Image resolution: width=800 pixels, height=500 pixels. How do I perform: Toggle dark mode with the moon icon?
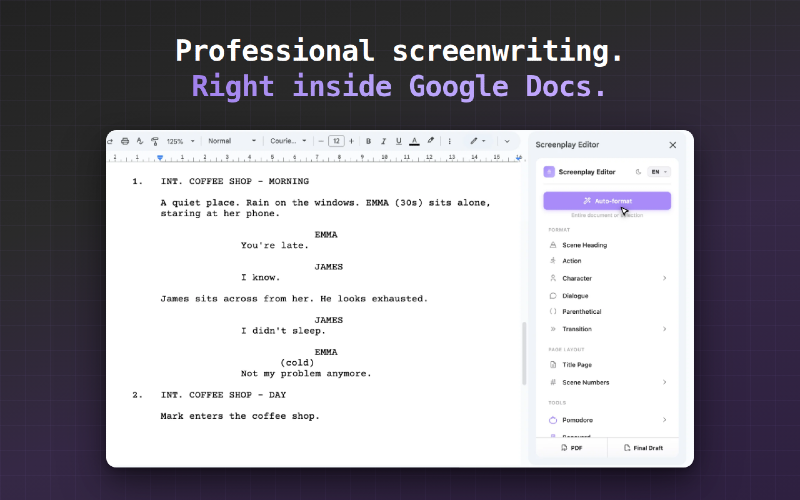point(638,172)
